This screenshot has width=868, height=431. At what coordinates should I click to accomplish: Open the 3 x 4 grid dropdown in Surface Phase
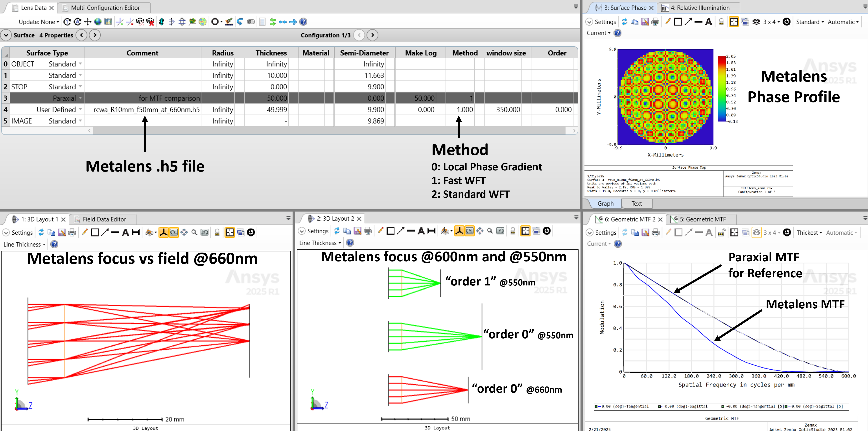[x=771, y=22]
